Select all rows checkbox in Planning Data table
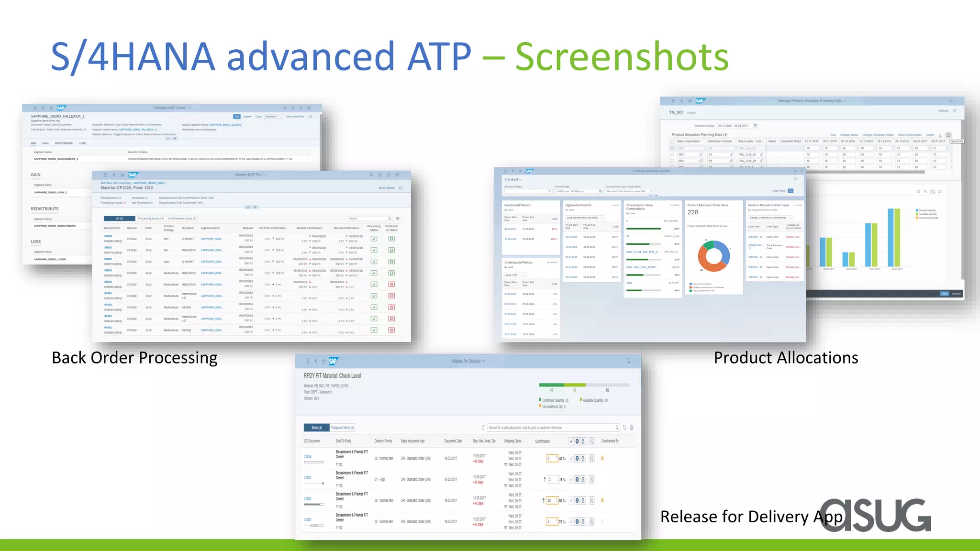This screenshot has width=980, height=551. tap(672, 142)
